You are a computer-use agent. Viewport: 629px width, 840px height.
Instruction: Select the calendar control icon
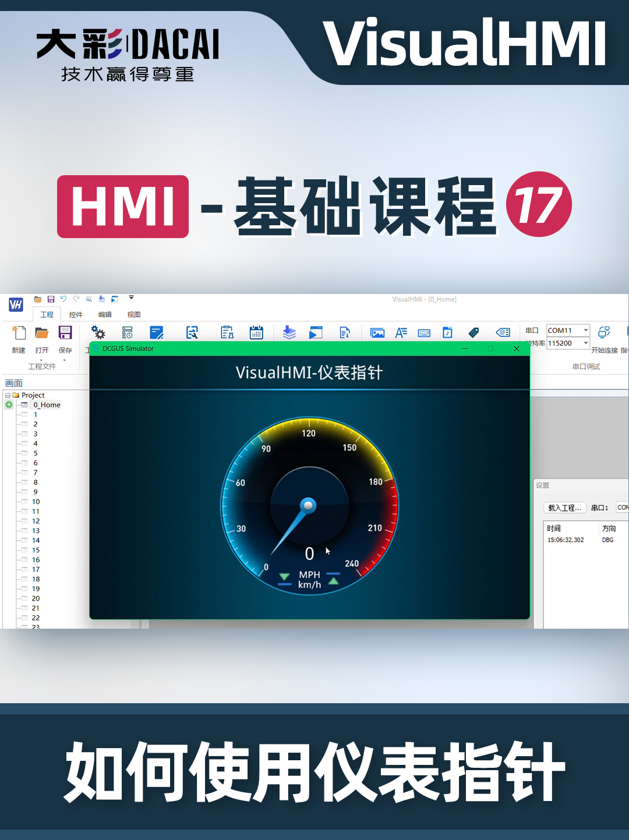click(256, 332)
